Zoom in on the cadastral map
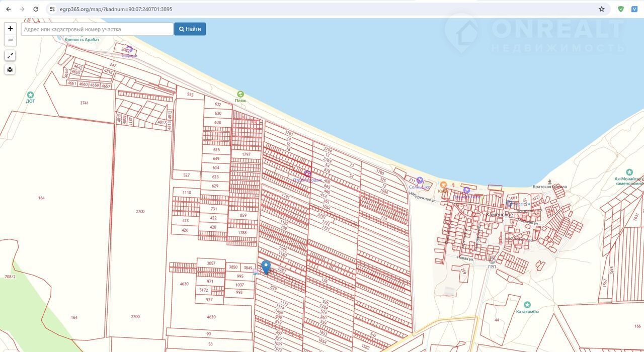 [10, 29]
